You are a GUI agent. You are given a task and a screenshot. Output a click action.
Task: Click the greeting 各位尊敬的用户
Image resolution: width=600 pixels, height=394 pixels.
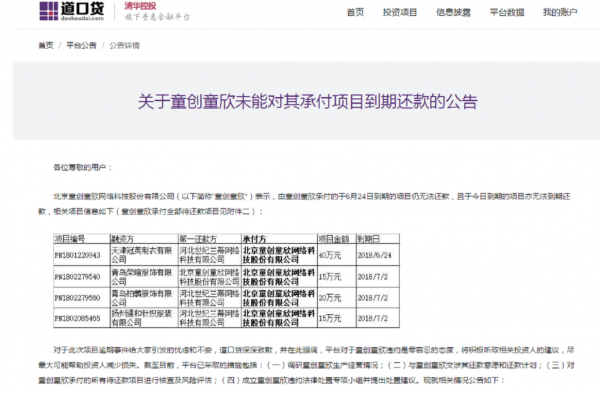82,167
